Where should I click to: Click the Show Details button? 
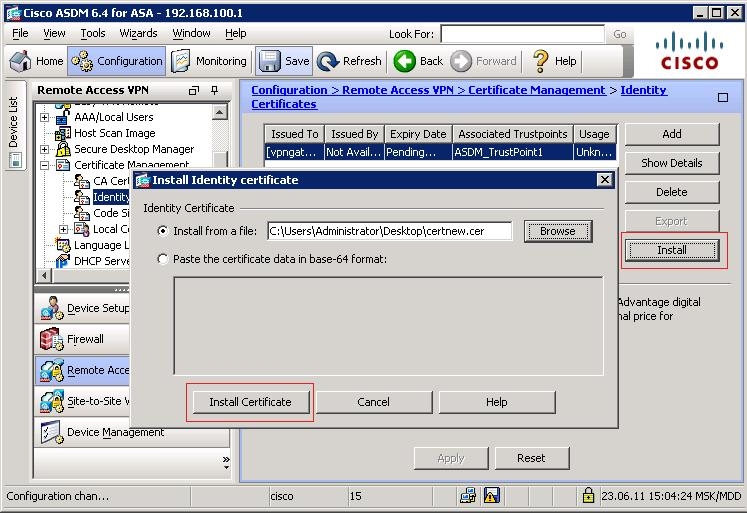[x=672, y=163]
